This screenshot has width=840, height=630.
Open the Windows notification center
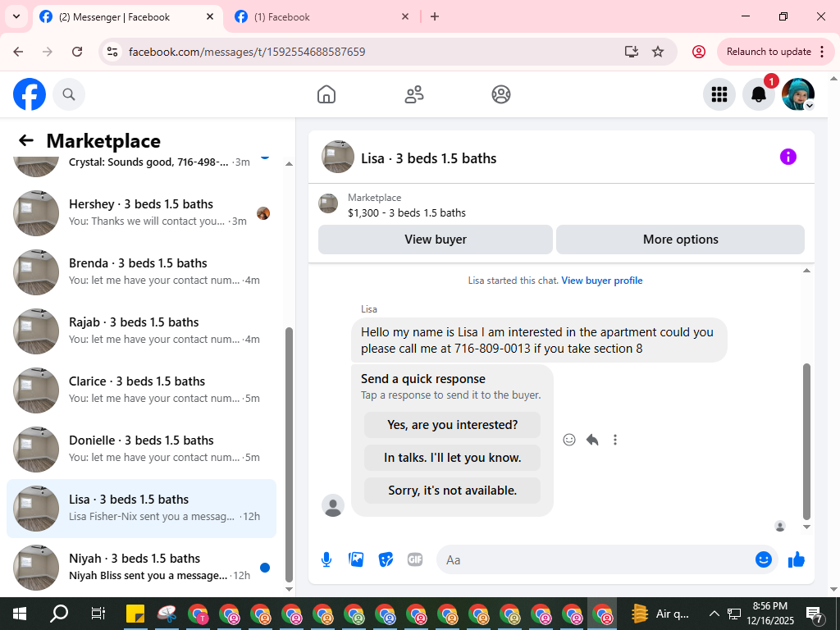[815, 614]
